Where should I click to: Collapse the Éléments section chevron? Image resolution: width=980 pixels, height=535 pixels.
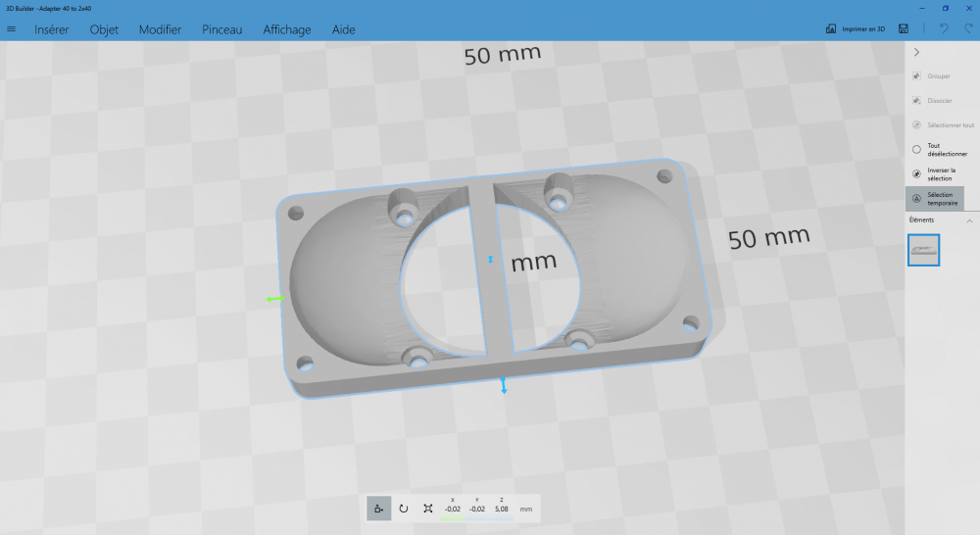coord(969,220)
